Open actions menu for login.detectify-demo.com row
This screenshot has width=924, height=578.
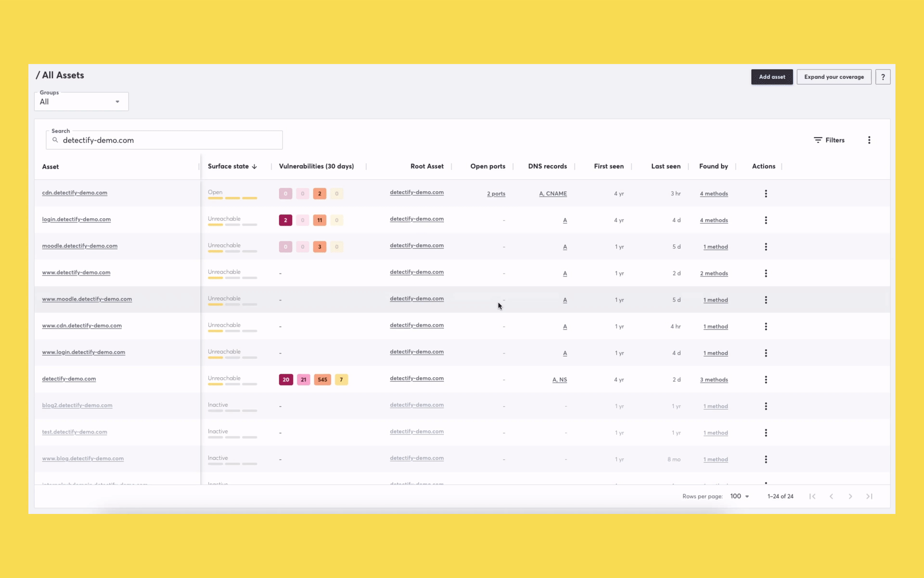coord(766,220)
